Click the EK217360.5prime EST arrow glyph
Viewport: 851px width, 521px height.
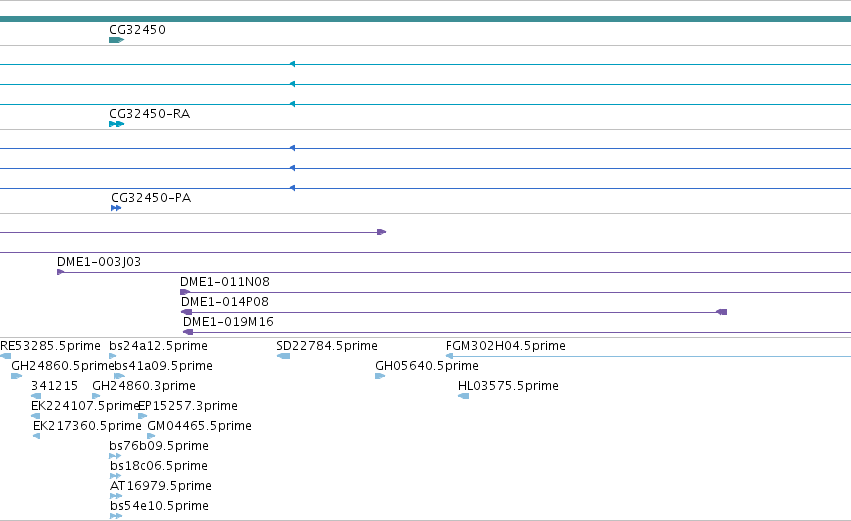(36, 436)
